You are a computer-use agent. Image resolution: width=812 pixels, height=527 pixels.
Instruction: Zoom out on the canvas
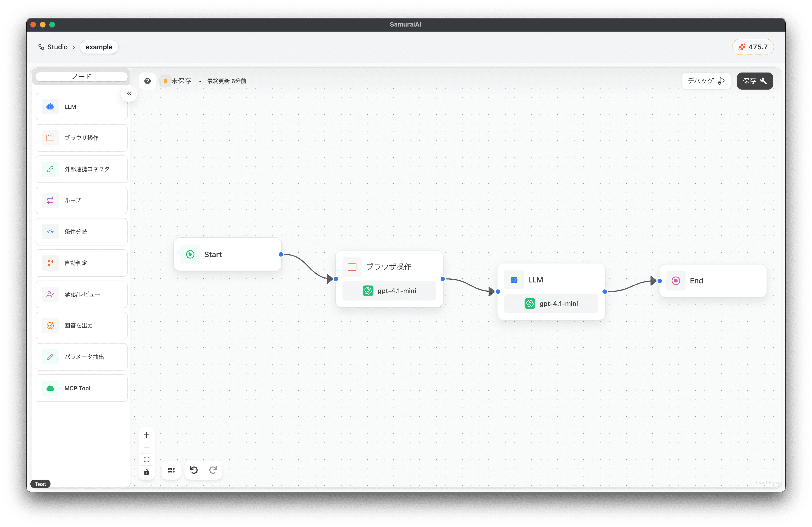147,447
